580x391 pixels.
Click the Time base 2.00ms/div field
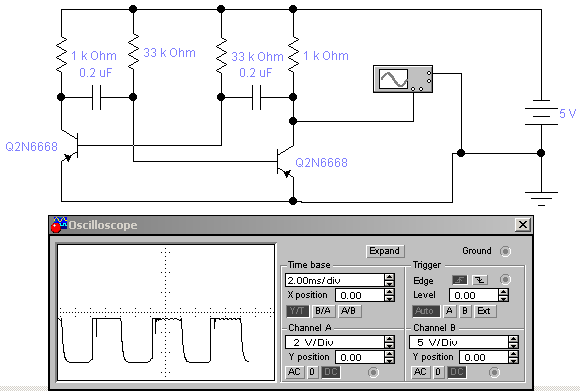[x=335, y=280]
